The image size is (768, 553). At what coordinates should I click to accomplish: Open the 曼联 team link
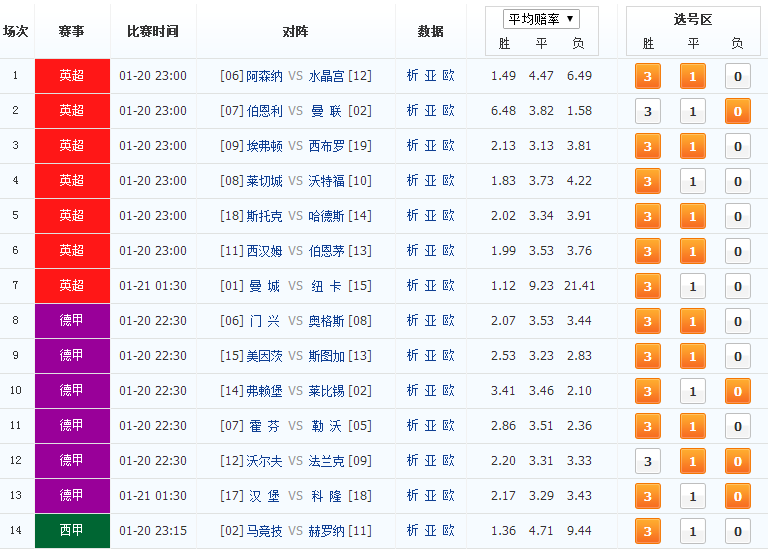327,111
